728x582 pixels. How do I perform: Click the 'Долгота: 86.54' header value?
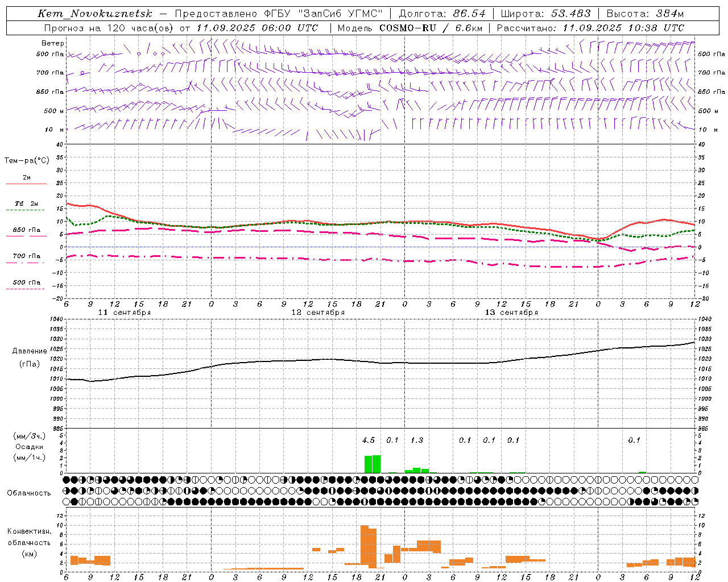coord(442,14)
